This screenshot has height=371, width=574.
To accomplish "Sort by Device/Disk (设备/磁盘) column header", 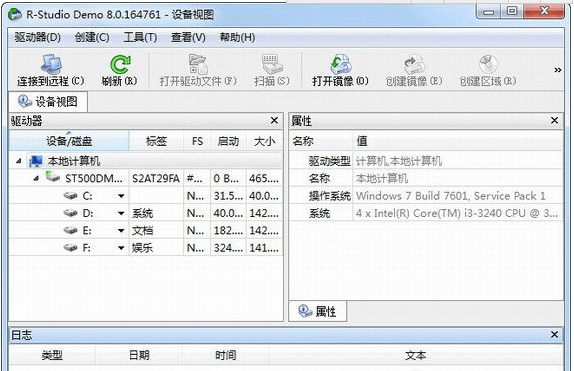I will tap(69, 141).
